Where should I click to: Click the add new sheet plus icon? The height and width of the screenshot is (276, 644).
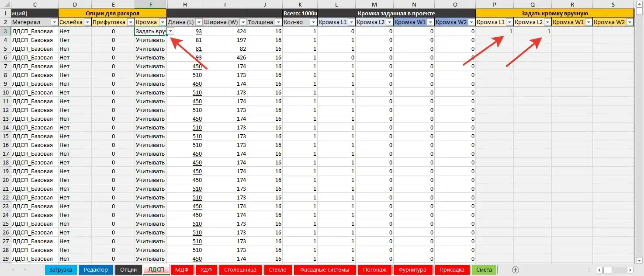(515, 270)
